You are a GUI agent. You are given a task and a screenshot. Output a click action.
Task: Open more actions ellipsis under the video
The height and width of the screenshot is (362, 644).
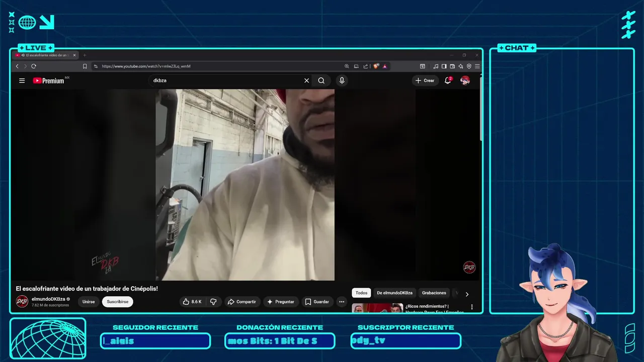[342, 302]
